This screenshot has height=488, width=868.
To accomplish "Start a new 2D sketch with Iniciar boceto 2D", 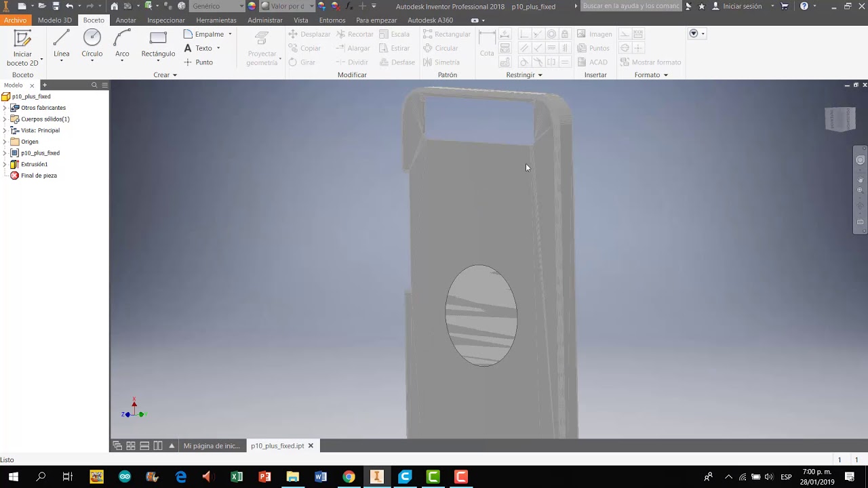I will pos(22,48).
